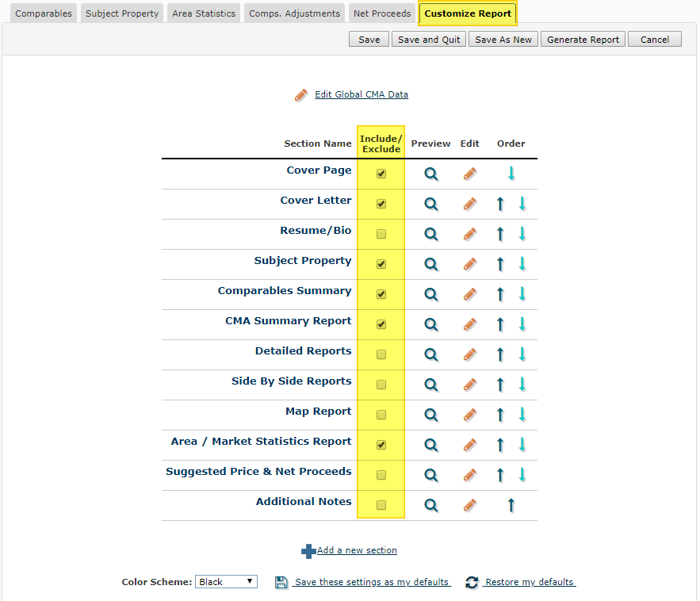Toggle Subject Property include checkbox
Viewport: 700px width, 601px height.
[x=381, y=264]
